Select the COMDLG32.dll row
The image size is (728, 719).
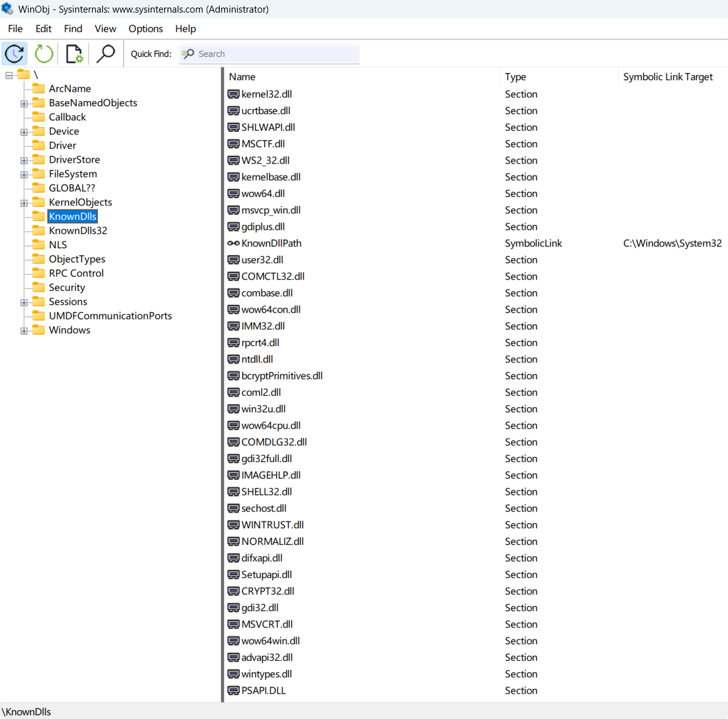click(476, 442)
